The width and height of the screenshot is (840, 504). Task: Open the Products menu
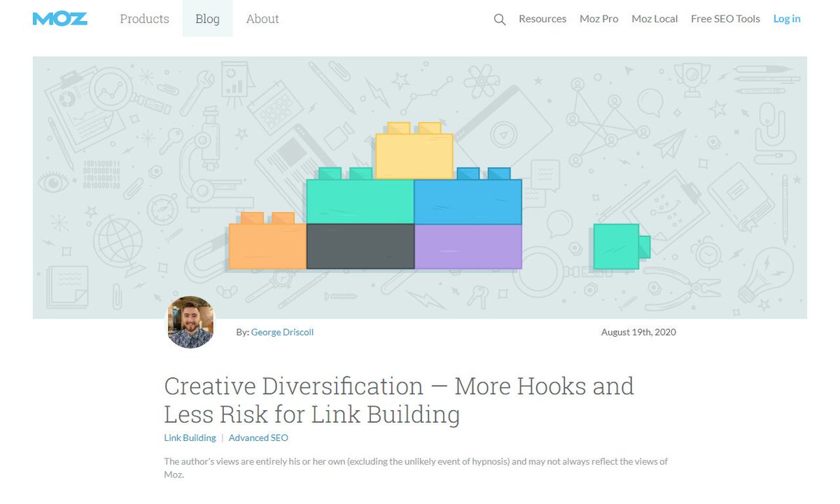click(144, 19)
